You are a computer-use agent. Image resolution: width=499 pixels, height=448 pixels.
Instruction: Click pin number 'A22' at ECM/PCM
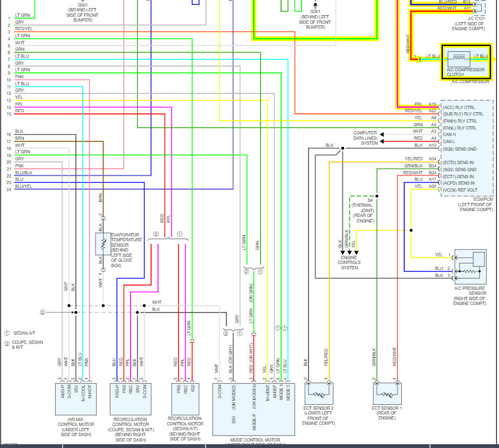point(433,111)
